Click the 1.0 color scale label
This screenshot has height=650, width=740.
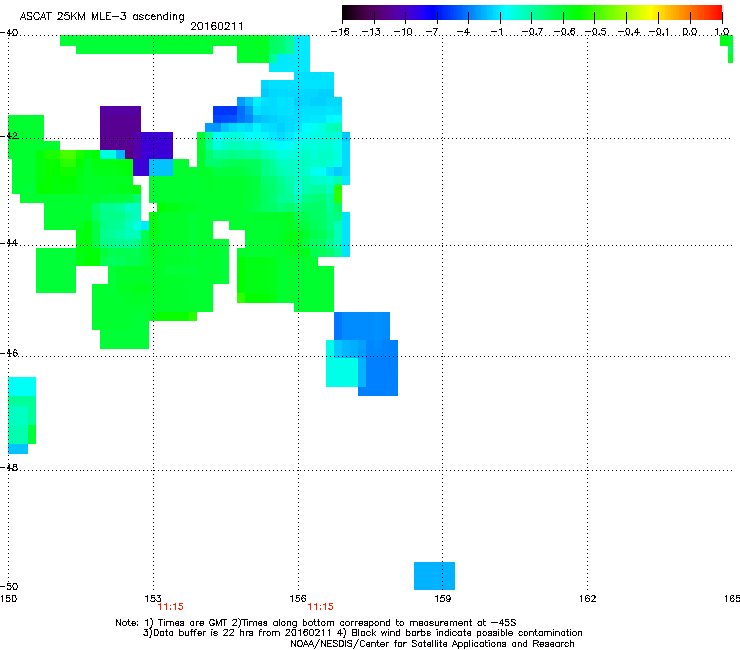pyautogui.click(x=722, y=32)
